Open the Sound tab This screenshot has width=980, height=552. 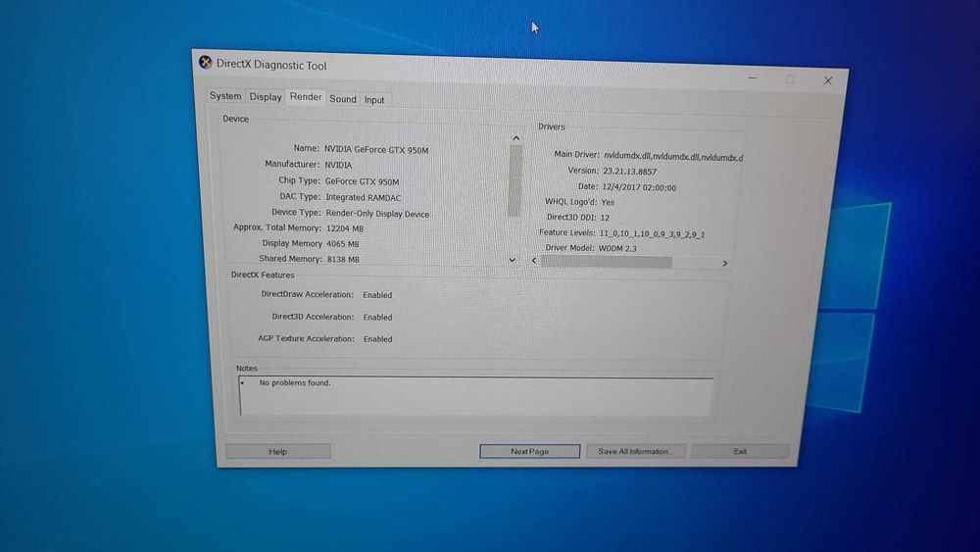[342, 99]
